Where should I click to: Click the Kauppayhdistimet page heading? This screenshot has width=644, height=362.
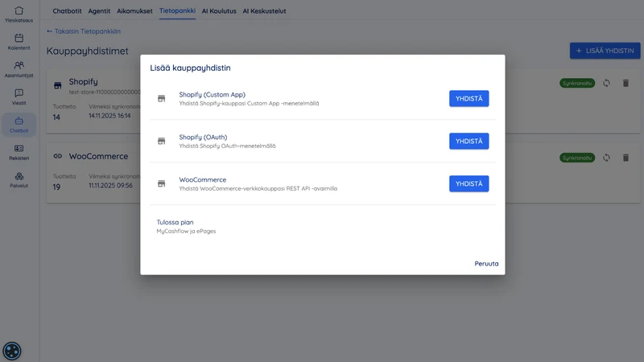click(x=88, y=51)
